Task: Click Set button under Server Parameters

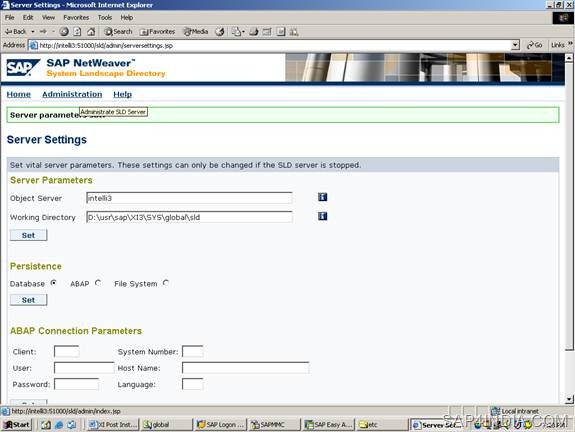Action: [29, 235]
